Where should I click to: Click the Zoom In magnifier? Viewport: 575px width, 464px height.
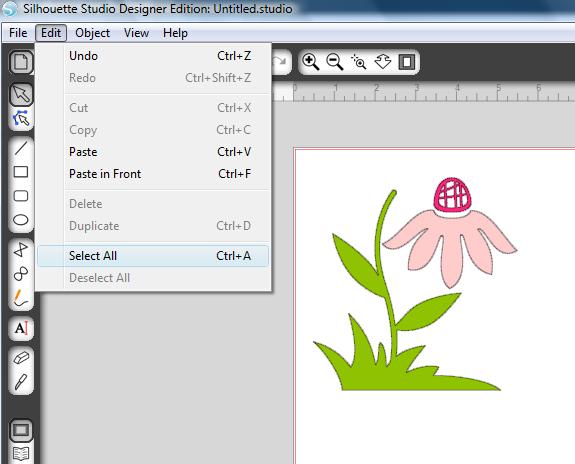pos(311,62)
